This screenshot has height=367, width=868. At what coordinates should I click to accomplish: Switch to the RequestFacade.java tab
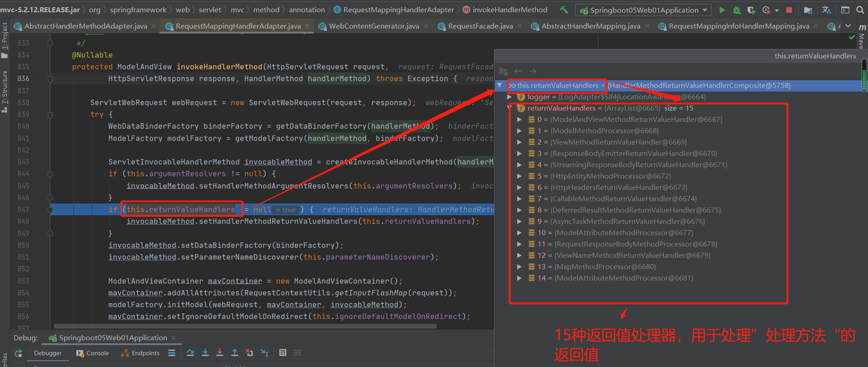480,26
